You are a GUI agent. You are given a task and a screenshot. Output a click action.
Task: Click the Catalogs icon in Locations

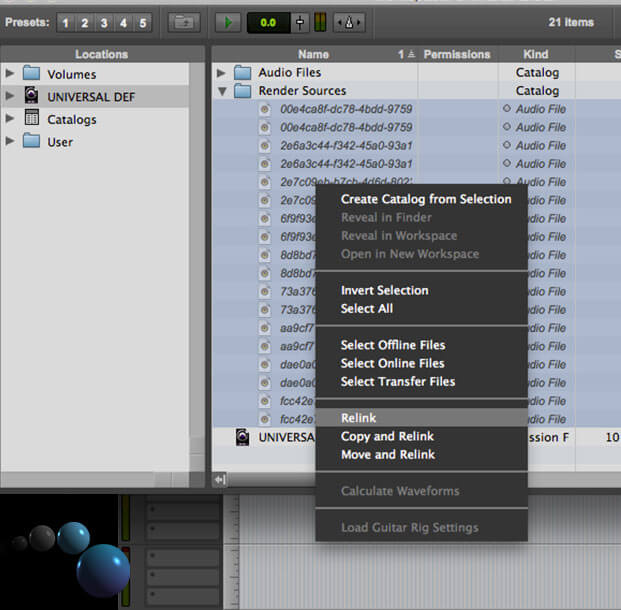pyautogui.click(x=31, y=119)
